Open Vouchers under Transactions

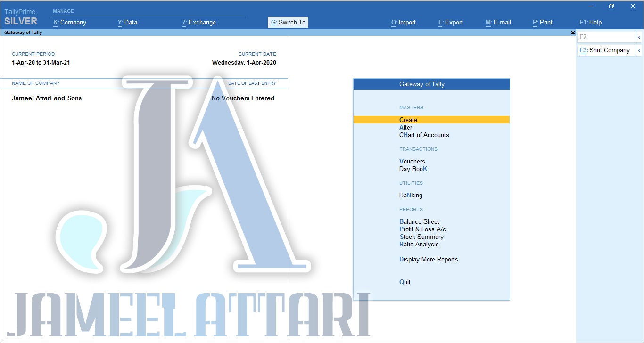point(412,161)
